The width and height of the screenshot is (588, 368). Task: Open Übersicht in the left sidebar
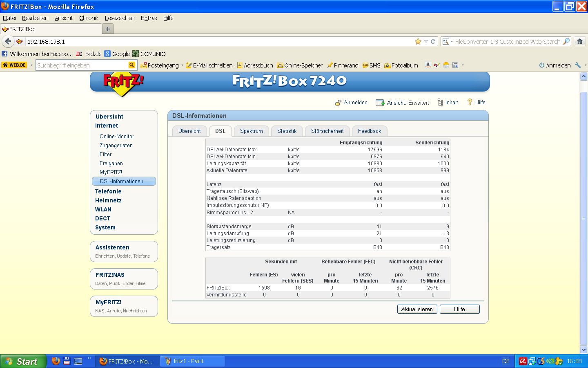109,117
